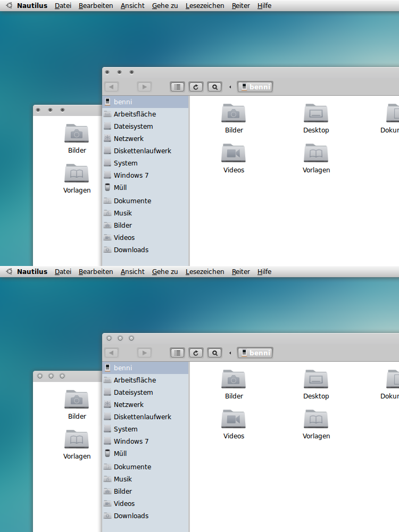
Task: Open Windows 7 volume in lower sidebar
Action: coord(145,441)
